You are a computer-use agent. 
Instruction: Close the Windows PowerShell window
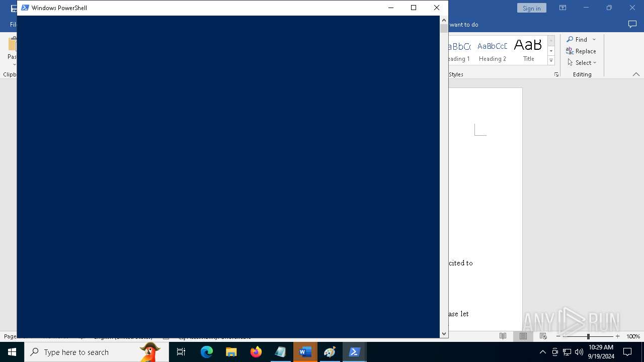coord(437,8)
